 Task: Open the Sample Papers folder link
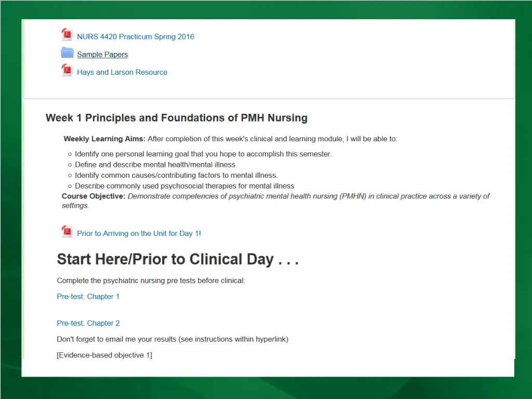[102, 54]
